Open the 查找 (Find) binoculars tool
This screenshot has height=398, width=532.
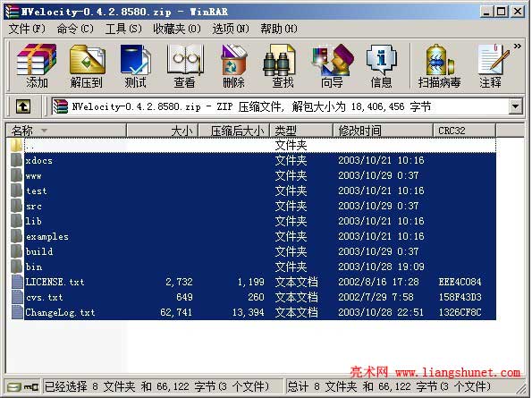coord(283,65)
